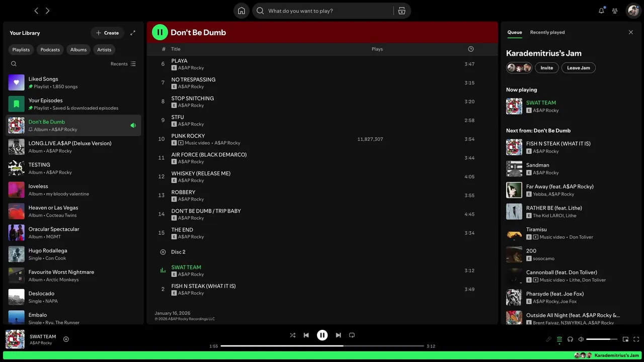Add SWAT TEAM to Liked Songs
The height and width of the screenshot is (362, 644).
click(x=66, y=339)
